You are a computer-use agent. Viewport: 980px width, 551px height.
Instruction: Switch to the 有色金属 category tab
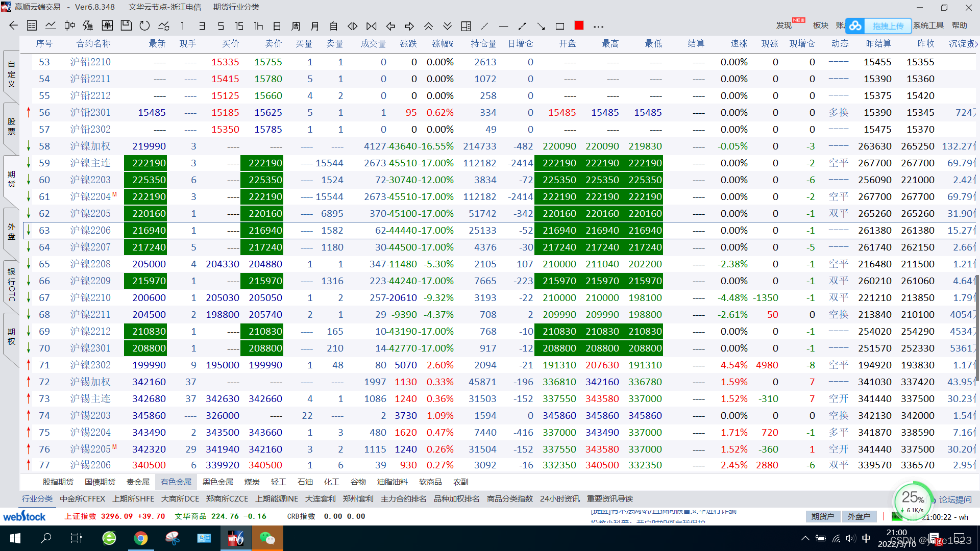point(176,482)
